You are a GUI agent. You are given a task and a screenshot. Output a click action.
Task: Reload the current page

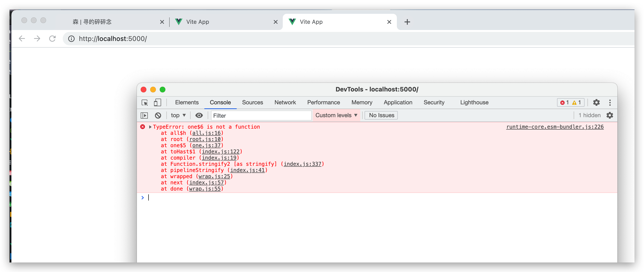click(53, 39)
